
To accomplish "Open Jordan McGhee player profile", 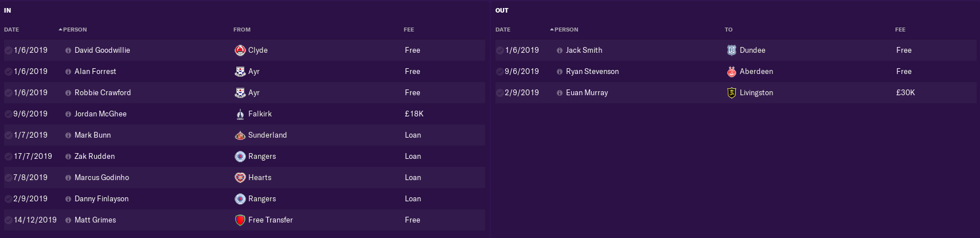I will [100, 114].
